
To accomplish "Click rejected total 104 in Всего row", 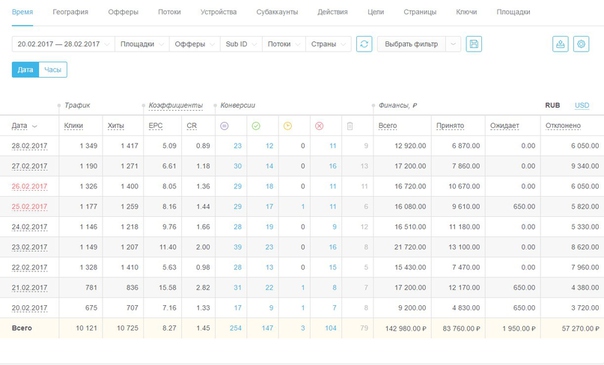I will (x=331, y=328).
